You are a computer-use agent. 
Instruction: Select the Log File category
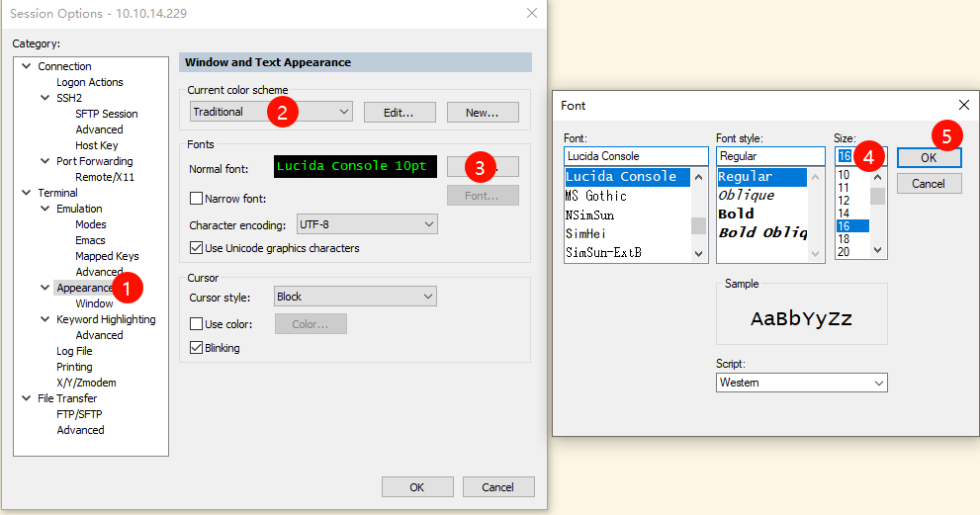tap(74, 351)
